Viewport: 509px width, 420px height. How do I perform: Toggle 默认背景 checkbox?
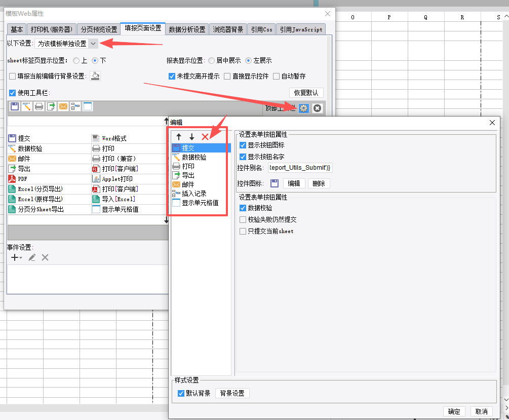tap(181, 393)
